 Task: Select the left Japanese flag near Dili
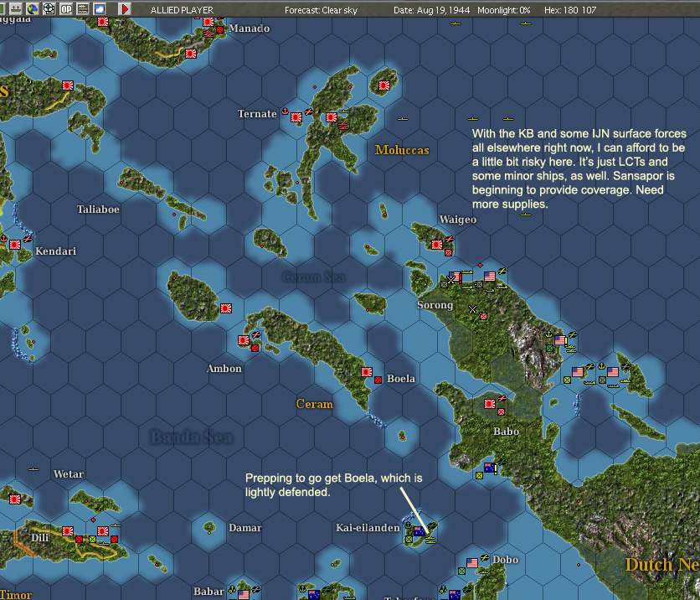[x=68, y=531]
